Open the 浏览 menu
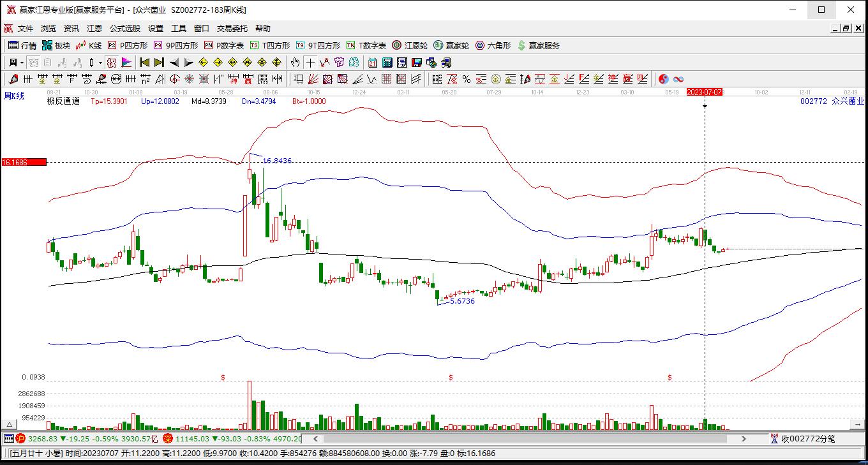This screenshot has width=868, height=465. click(49, 29)
